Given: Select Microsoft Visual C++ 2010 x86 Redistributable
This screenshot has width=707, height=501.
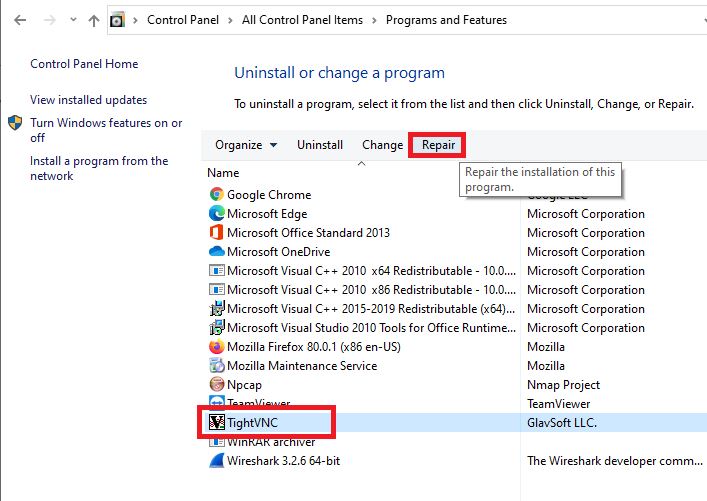Looking at the screenshot, I should pos(371,290).
